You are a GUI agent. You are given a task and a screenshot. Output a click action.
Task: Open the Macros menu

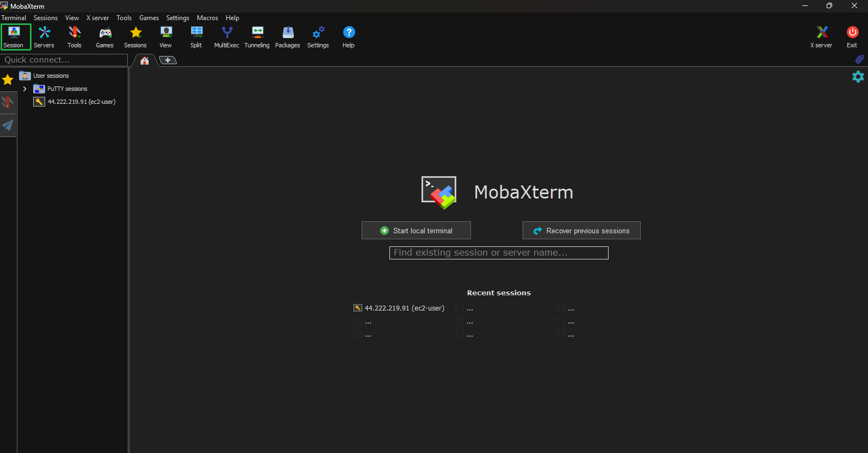pos(207,18)
